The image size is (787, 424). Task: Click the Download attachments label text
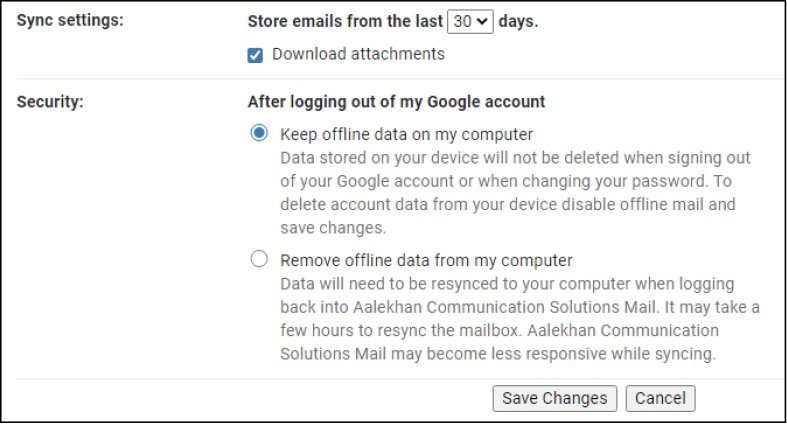point(358,54)
